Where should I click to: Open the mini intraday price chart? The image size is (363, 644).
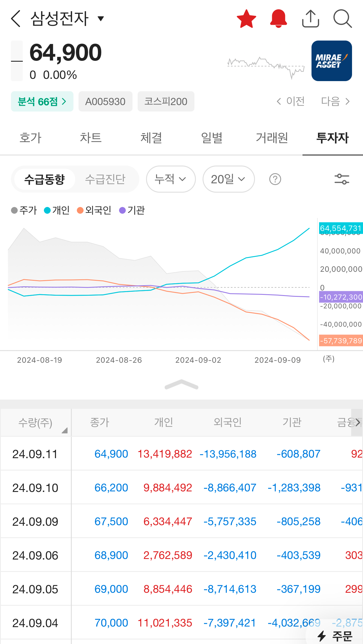(x=266, y=68)
